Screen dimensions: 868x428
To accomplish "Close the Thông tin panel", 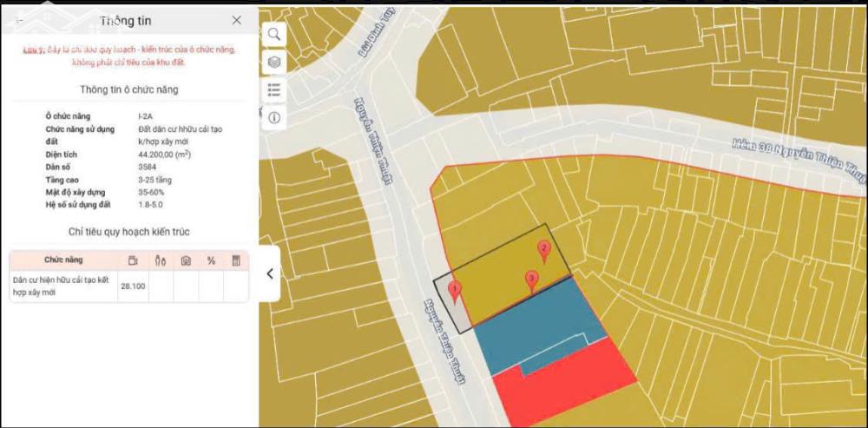I will pyautogui.click(x=237, y=20).
